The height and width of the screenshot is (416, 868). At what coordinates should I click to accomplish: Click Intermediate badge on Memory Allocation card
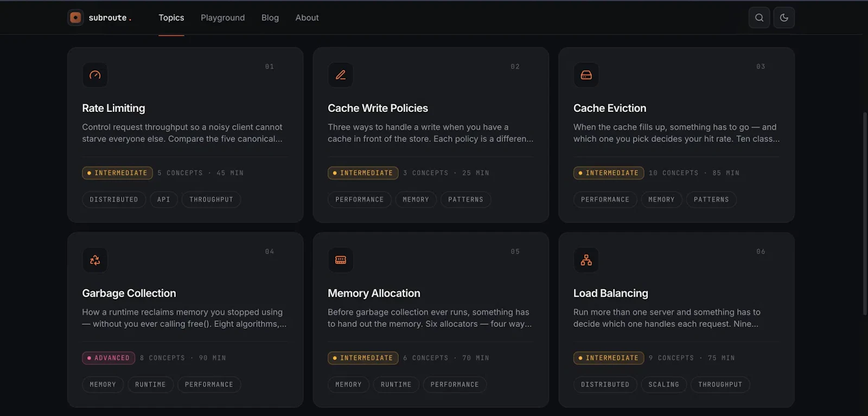363,358
